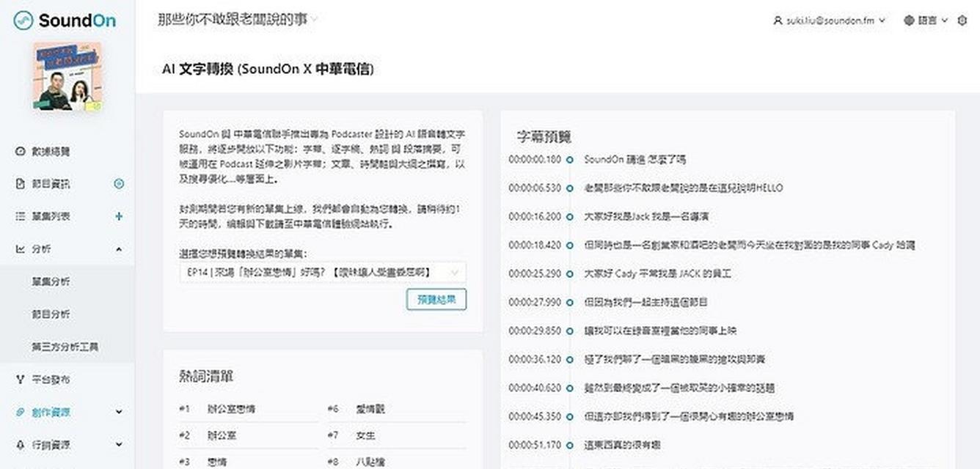Click the 數據總覽 dashboard icon
This screenshot has height=469, width=980.
(20, 151)
